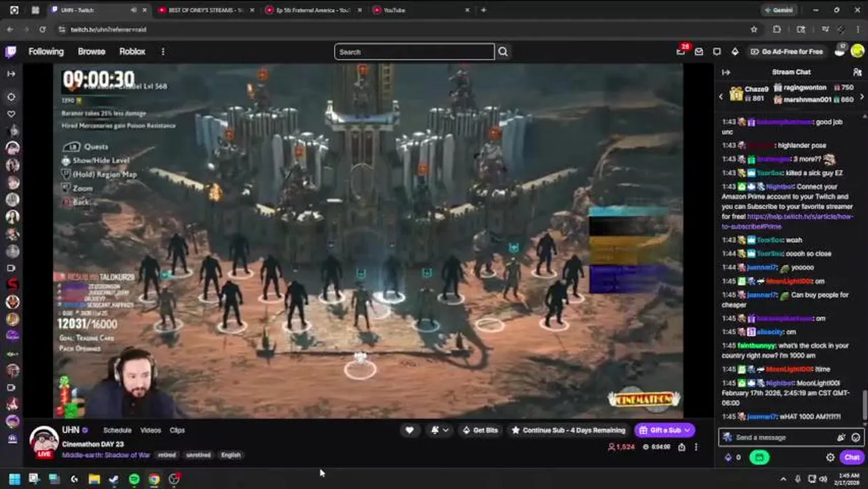This screenshot has height=489, width=868.
Task: Open the Gemini button in Chrome
Action: pyautogui.click(x=778, y=10)
